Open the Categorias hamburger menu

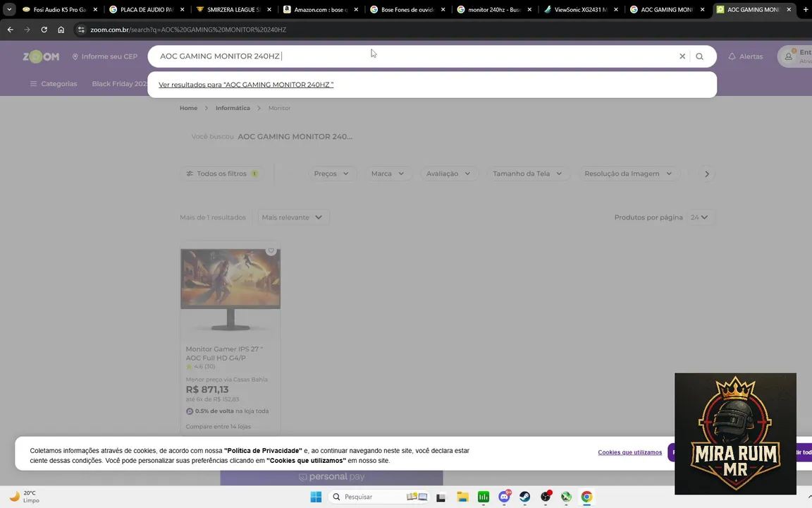pyautogui.click(x=54, y=83)
